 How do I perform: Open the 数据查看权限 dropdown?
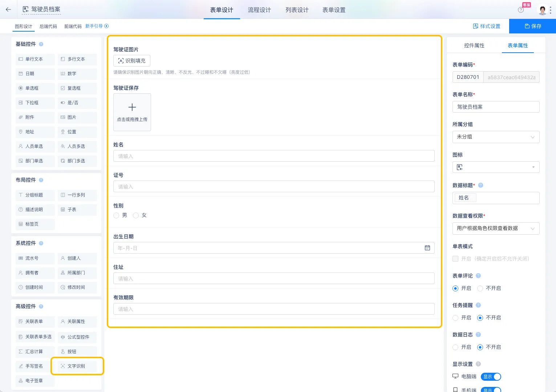pyautogui.click(x=496, y=229)
